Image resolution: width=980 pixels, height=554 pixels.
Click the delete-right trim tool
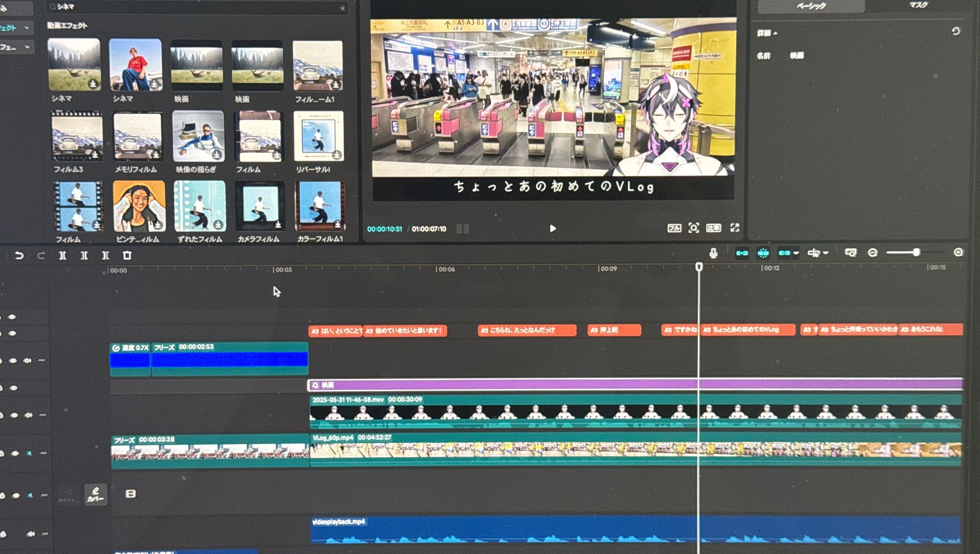click(106, 255)
